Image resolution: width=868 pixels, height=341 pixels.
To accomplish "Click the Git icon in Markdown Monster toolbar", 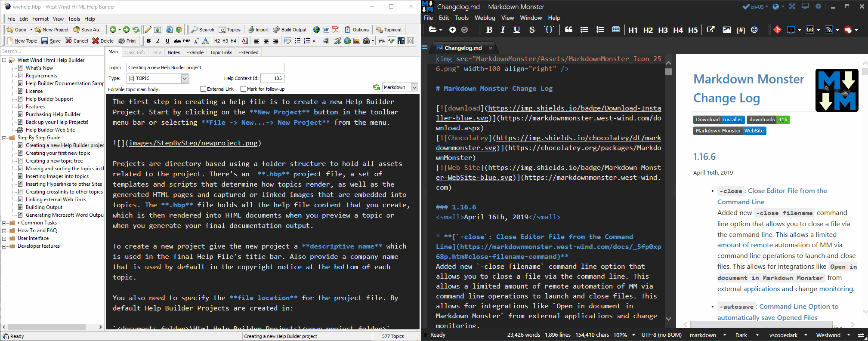I will coord(777,30).
